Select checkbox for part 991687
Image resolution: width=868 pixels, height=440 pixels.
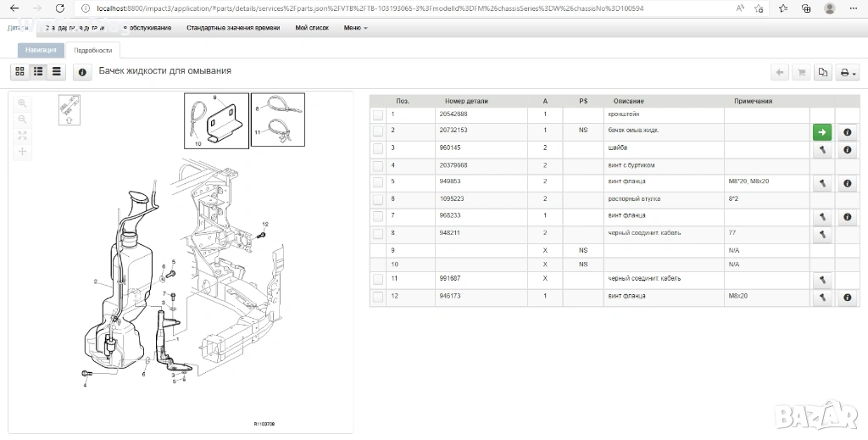pyautogui.click(x=378, y=280)
